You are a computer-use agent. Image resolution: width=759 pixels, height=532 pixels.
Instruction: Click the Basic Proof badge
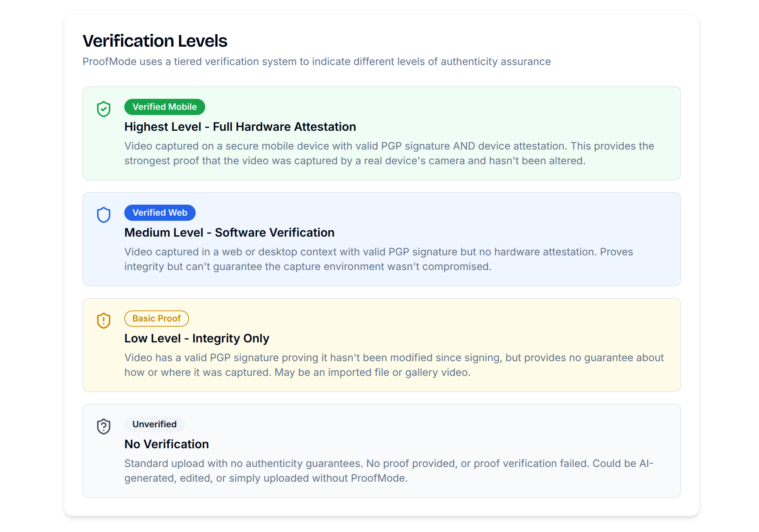click(156, 319)
